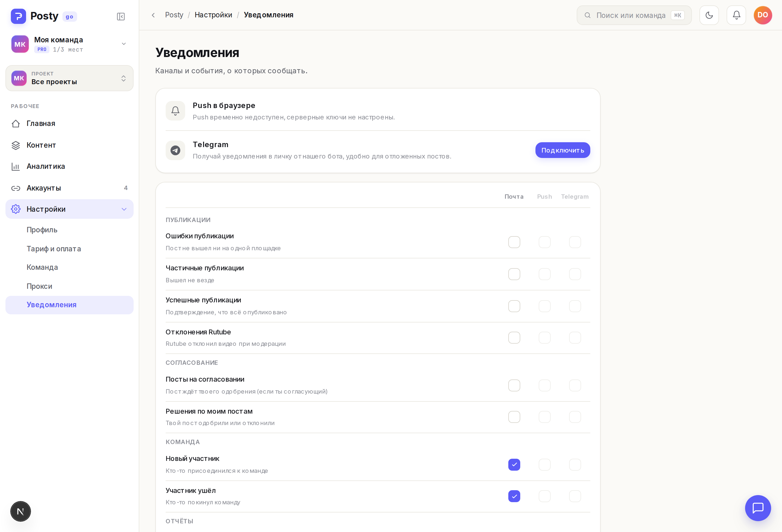Open the support chat bubble
This screenshot has height=532, width=782.
pyautogui.click(x=758, y=508)
